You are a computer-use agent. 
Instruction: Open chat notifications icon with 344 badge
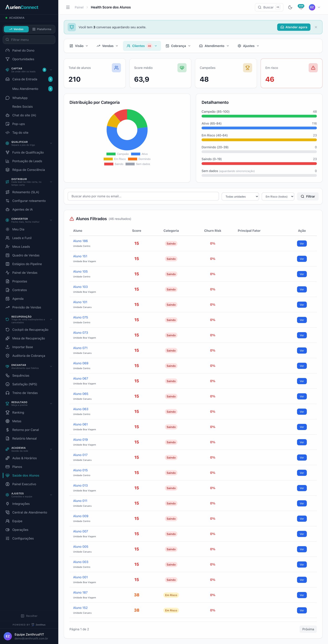[301, 7]
